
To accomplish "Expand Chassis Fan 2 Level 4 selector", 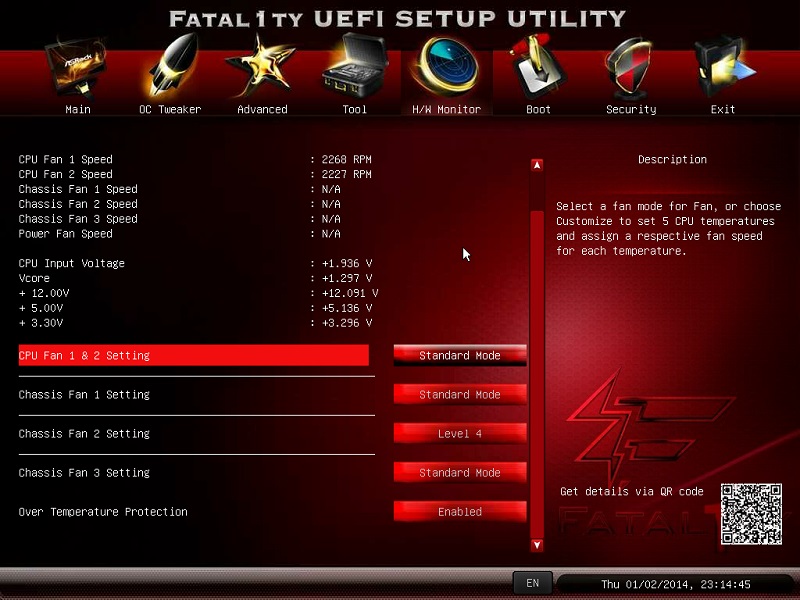I will [x=460, y=433].
